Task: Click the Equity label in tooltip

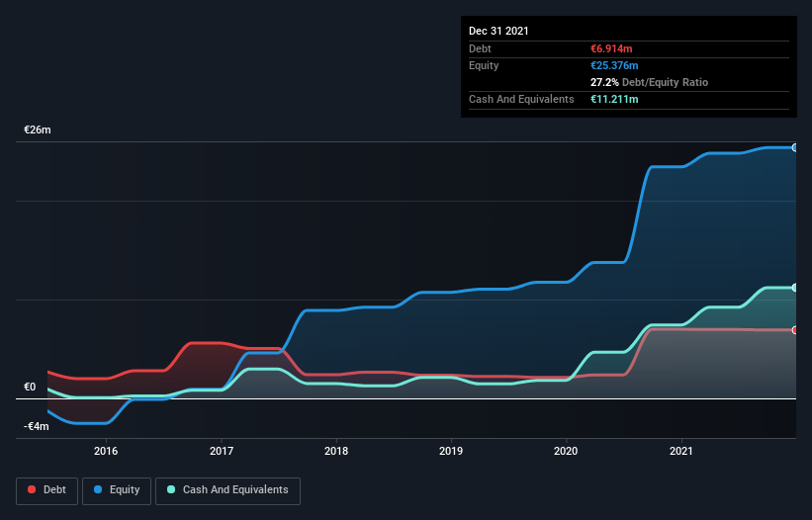Action: [x=484, y=65]
